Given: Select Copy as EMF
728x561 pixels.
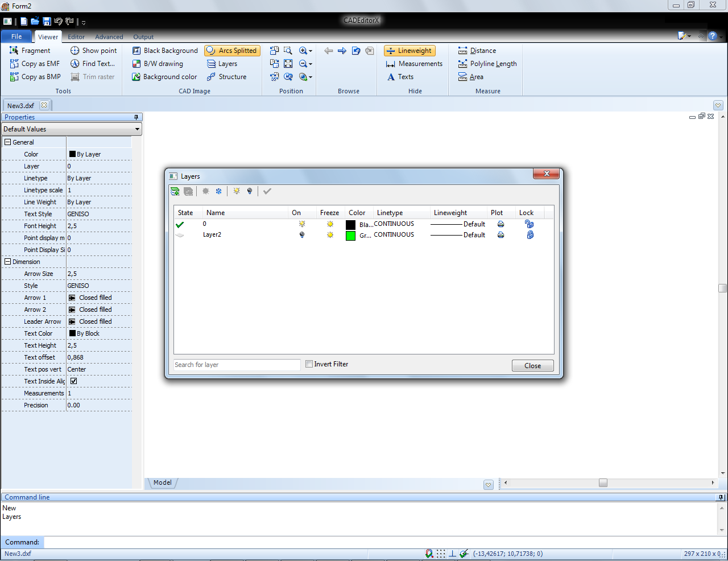Looking at the screenshot, I should point(35,64).
